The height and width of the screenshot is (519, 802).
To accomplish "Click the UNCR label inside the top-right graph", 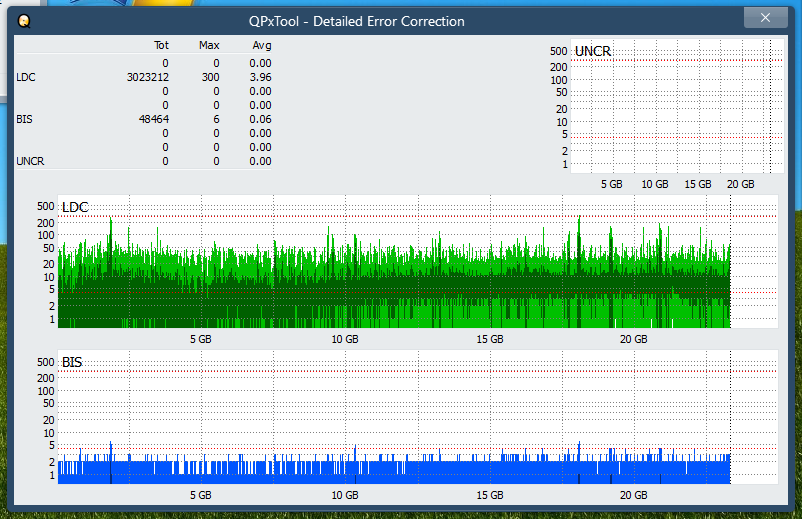I will pyautogui.click(x=593, y=51).
